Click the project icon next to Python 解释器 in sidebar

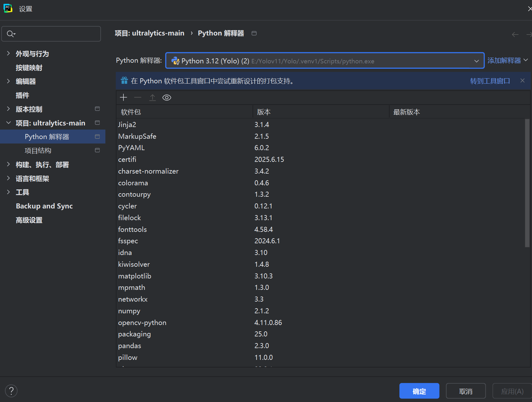97,137
